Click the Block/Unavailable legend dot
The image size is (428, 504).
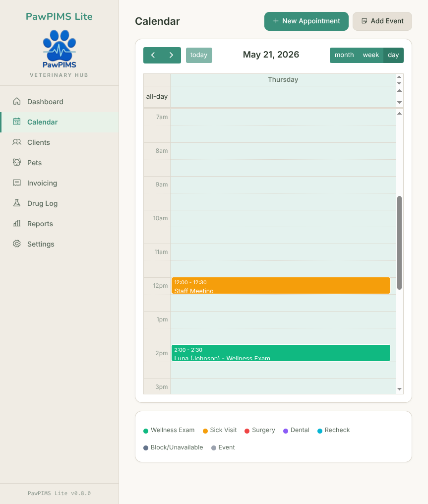[146, 448]
